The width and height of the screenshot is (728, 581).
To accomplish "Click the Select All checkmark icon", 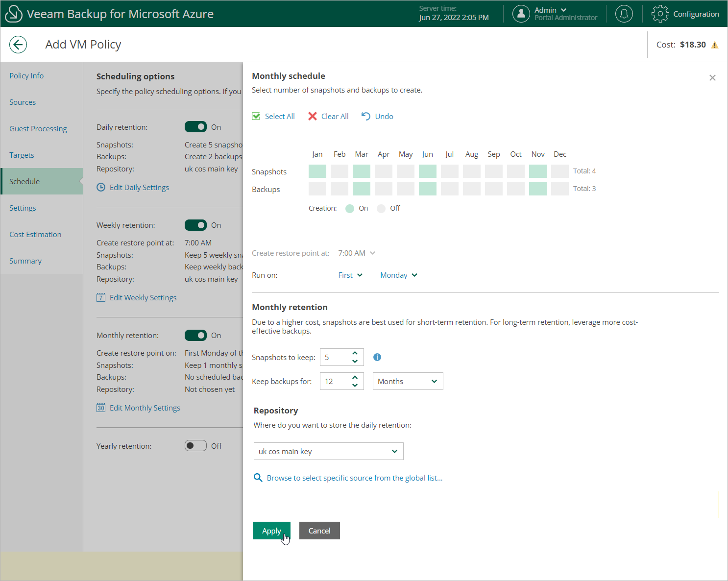I will [256, 116].
